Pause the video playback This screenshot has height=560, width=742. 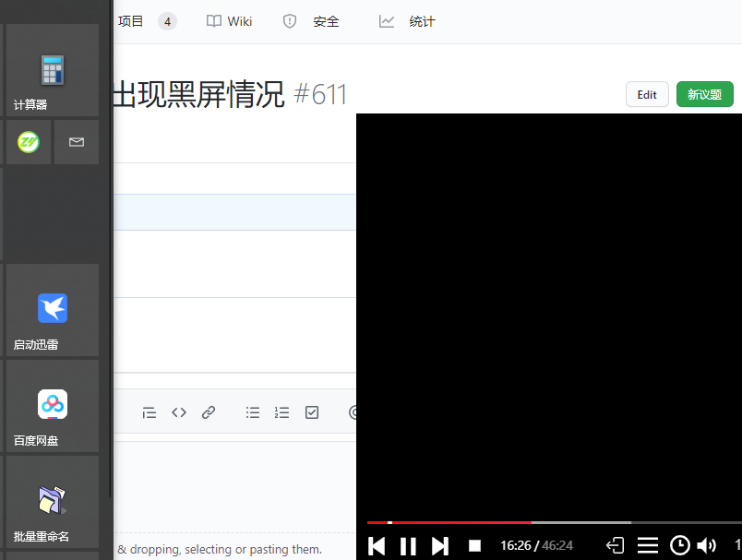(x=408, y=546)
